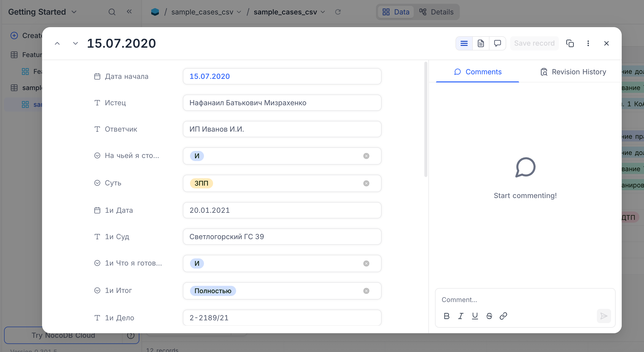Screen dimensions: 644x352
Task: Click the record form scrollbar
Action: click(426, 119)
